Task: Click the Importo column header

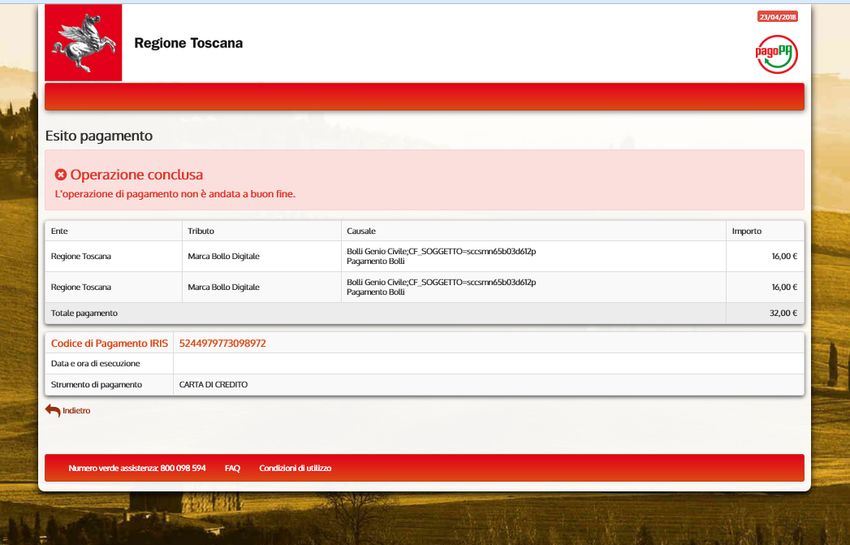Action: pos(746,231)
